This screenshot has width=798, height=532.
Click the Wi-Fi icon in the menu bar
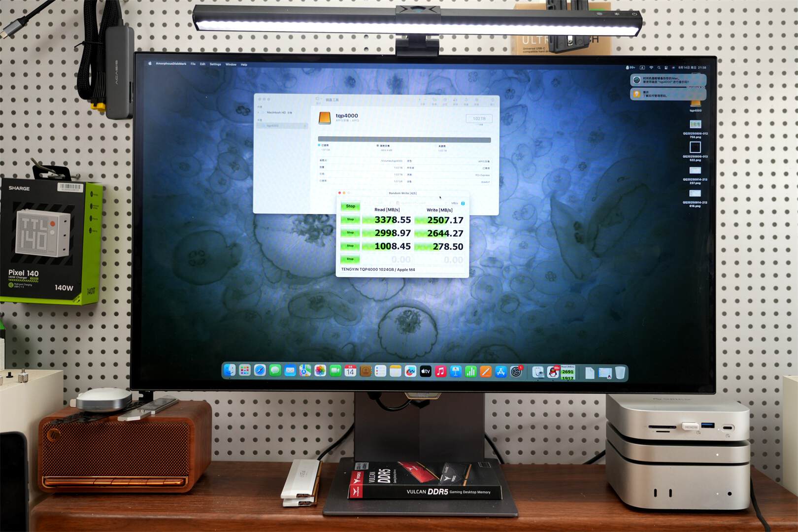click(x=651, y=67)
